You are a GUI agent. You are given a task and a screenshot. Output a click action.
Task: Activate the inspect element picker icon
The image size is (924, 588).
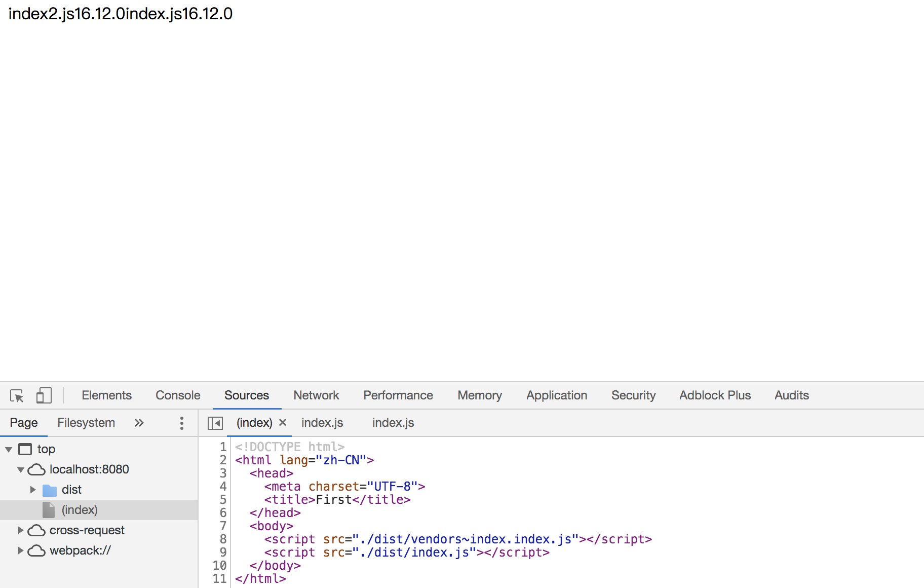17,395
